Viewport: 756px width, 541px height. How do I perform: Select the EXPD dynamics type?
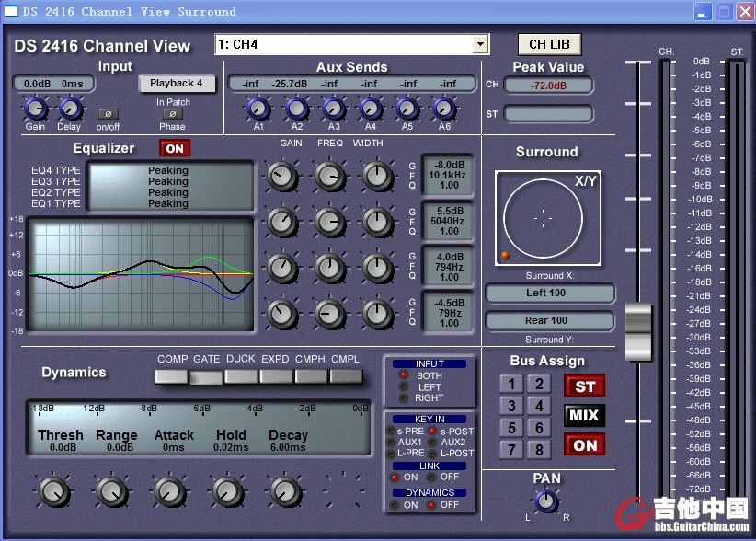[276, 376]
